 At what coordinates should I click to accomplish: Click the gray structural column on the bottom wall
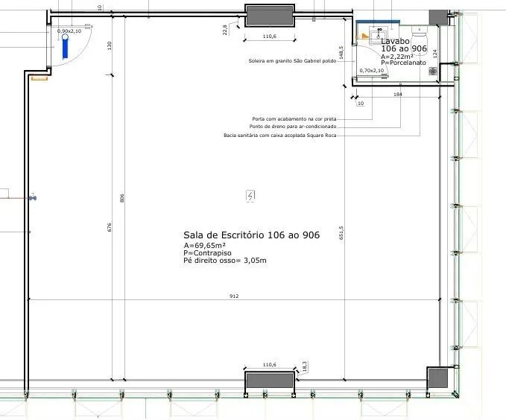click(x=270, y=380)
